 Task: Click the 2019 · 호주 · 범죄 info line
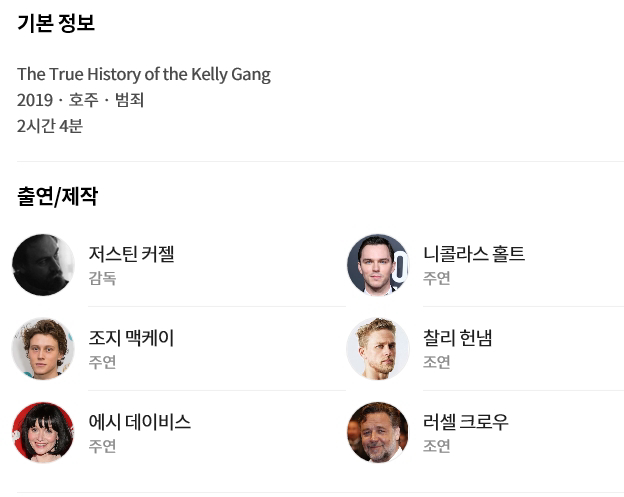tap(80, 100)
